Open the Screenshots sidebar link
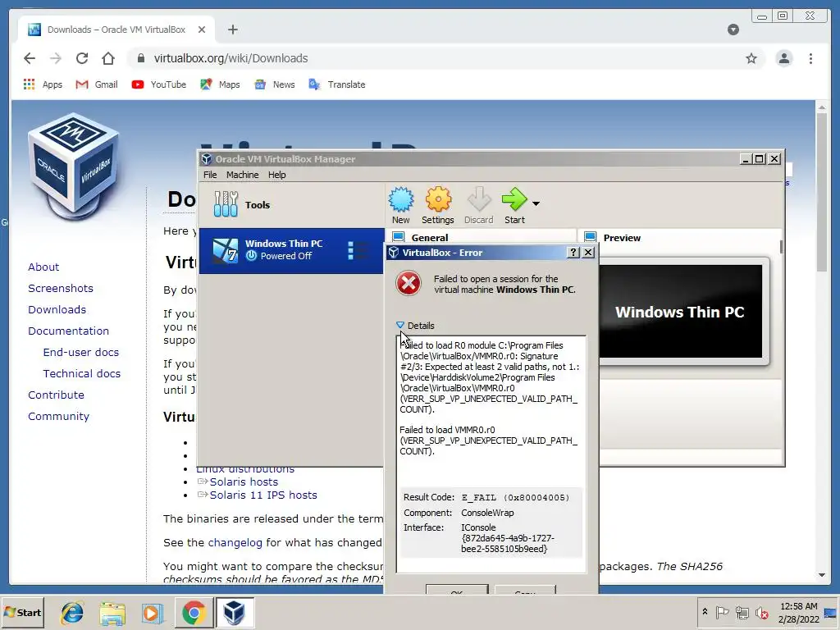Screen dimensions: 840x630 tap(61, 288)
